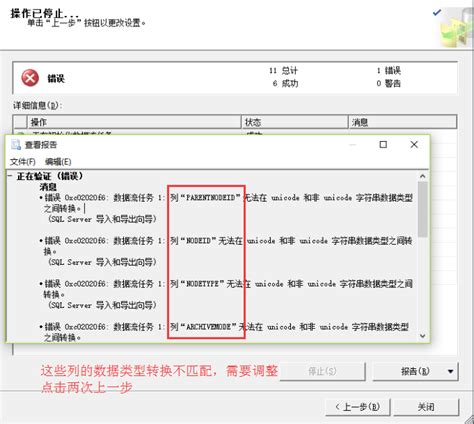Click the report scrollbar up arrow
474x424 pixels.
[x=423, y=176]
